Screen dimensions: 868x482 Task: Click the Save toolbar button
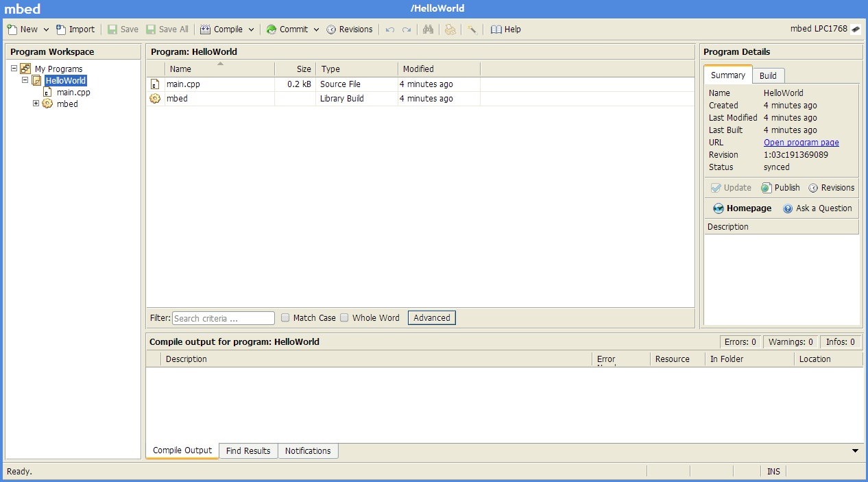[x=123, y=29]
